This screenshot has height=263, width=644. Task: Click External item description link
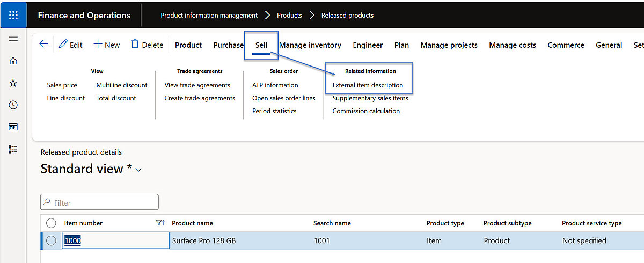click(368, 85)
